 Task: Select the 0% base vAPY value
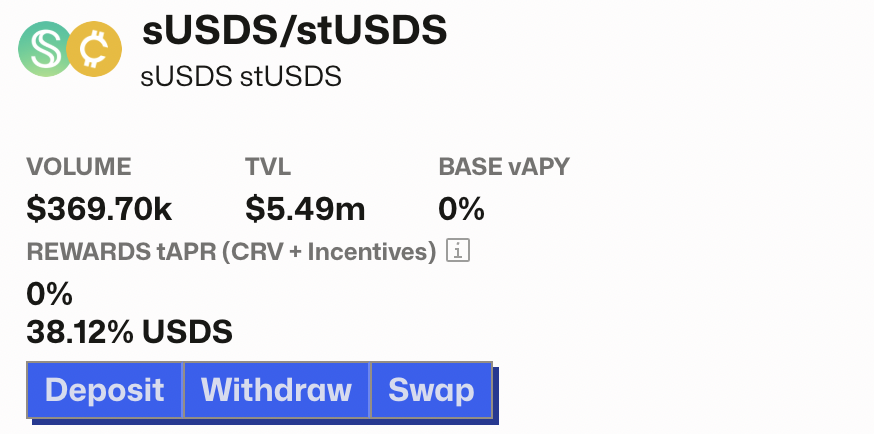click(461, 209)
